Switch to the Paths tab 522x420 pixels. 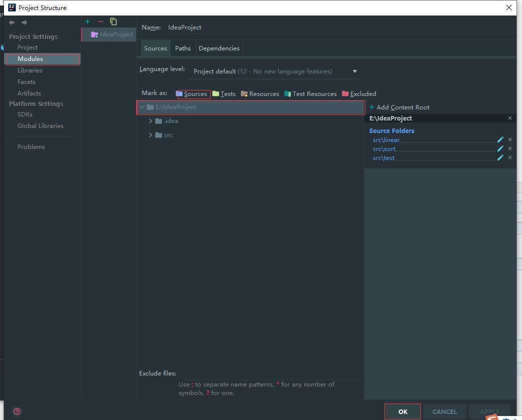(x=183, y=48)
